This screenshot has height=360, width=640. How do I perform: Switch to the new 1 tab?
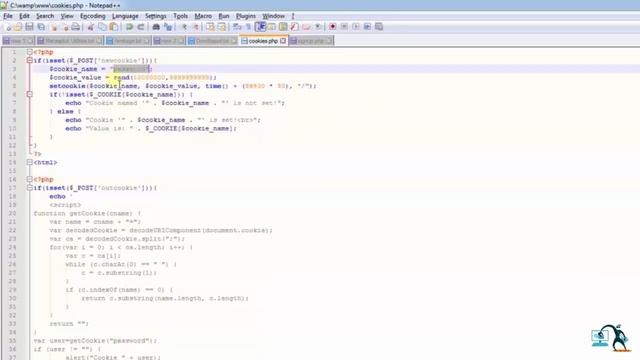[x=18, y=41]
